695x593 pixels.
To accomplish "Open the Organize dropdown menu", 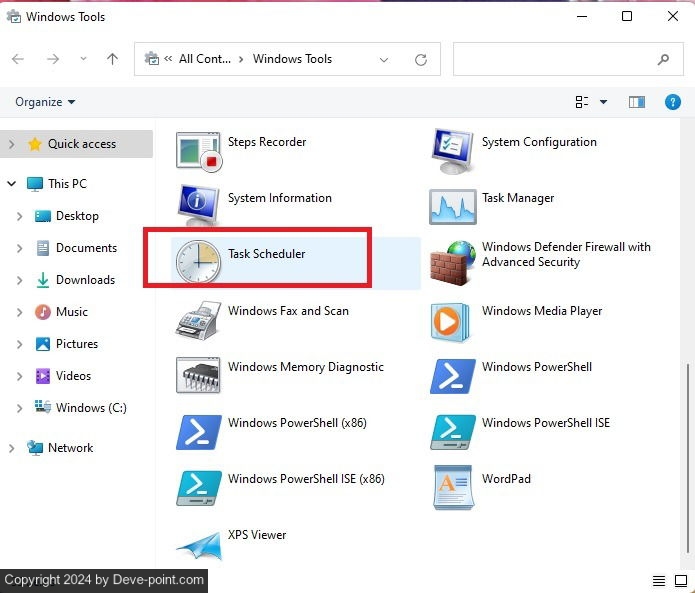I will pos(45,102).
